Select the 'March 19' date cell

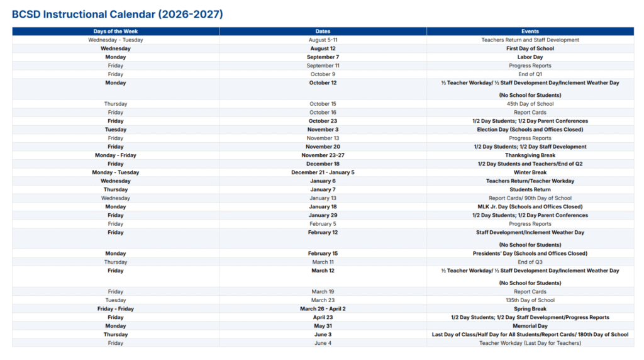[x=323, y=292]
